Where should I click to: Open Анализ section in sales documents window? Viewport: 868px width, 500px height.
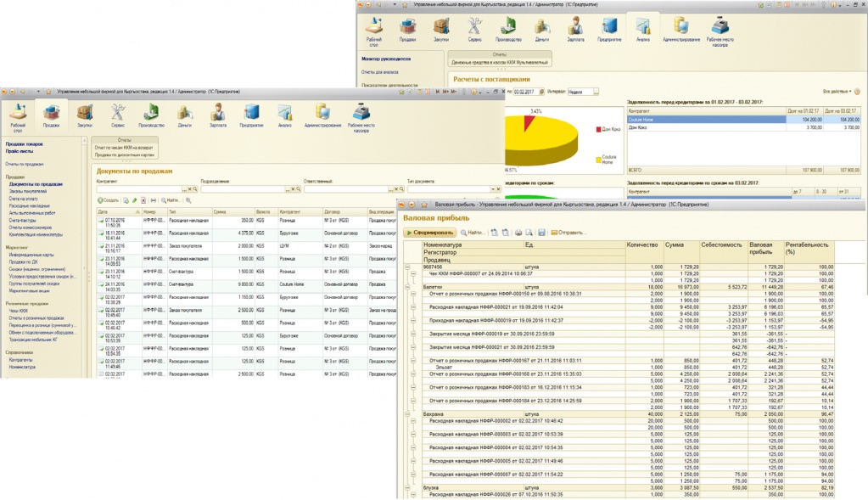tap(284, 115)
